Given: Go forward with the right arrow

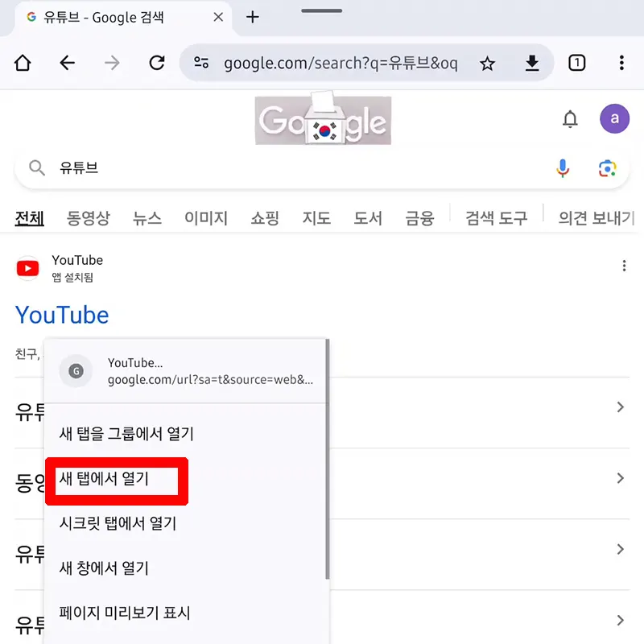Looking at the screenshot, I should (112, 64).
